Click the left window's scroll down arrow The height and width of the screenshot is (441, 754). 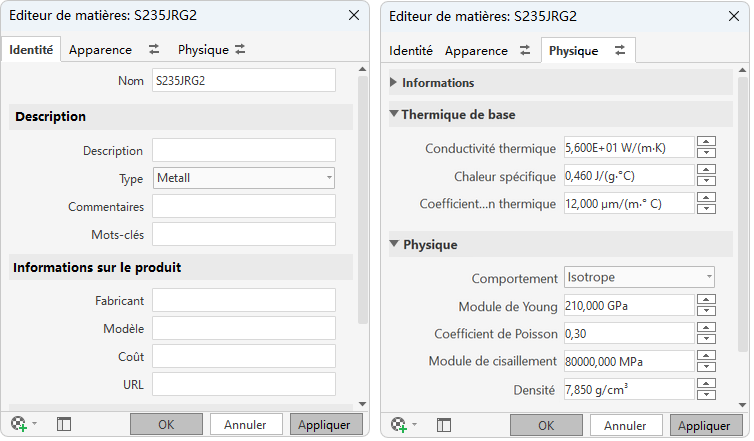(363, 404)
